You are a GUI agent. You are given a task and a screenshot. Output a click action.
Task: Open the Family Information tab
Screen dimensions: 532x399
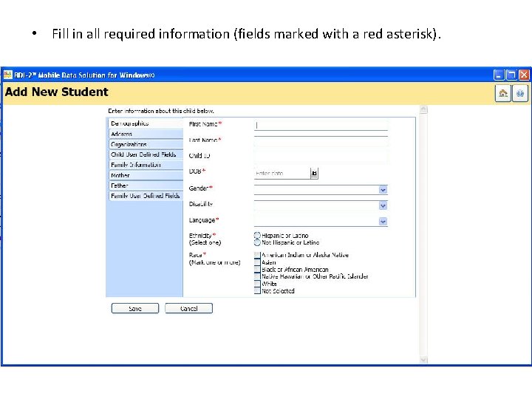tap(146, 165)
